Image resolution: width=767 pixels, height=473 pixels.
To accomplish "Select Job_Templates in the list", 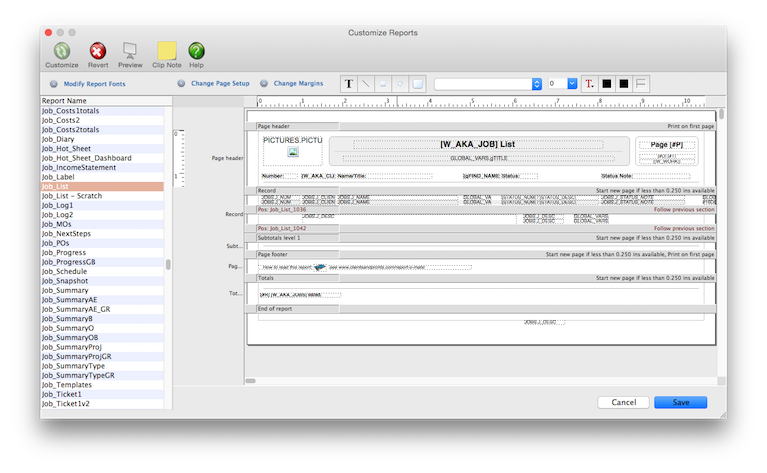I will coord(67,384).
